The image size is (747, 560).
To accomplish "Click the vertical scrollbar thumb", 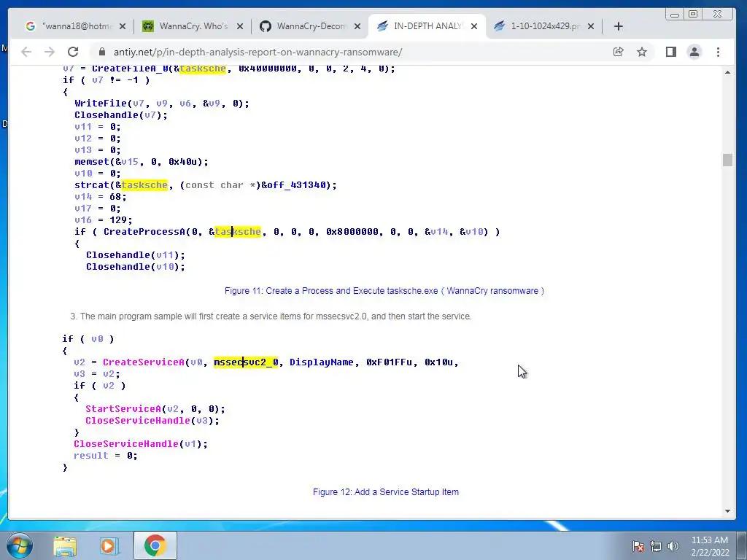I will click(727, 160).
